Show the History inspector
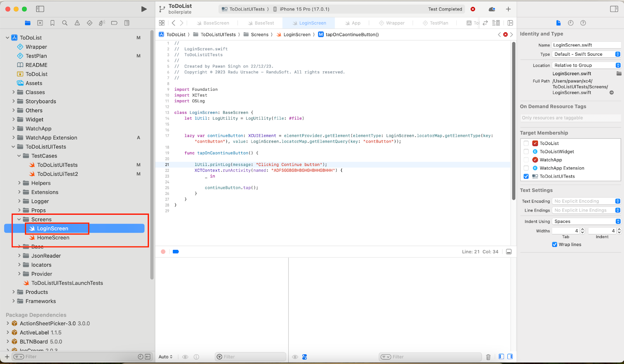 point(571,23)
